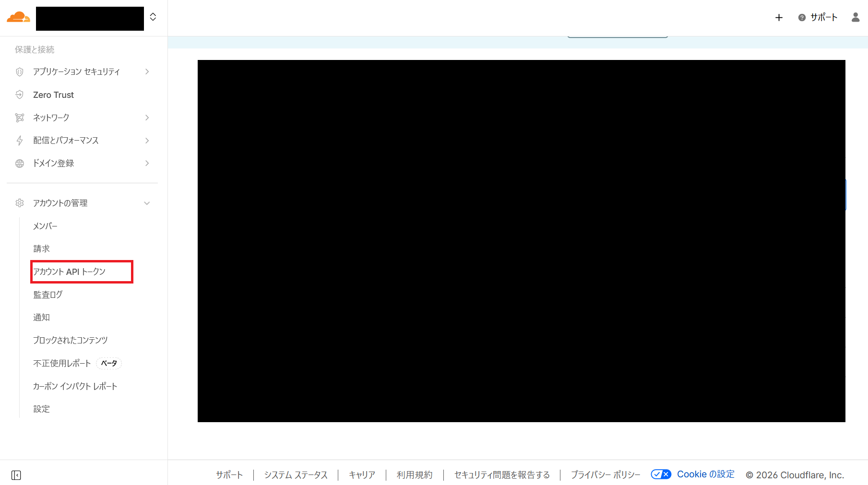
Task: Click the Zero Trust sidebar icon
Action: tap(19, 95)
